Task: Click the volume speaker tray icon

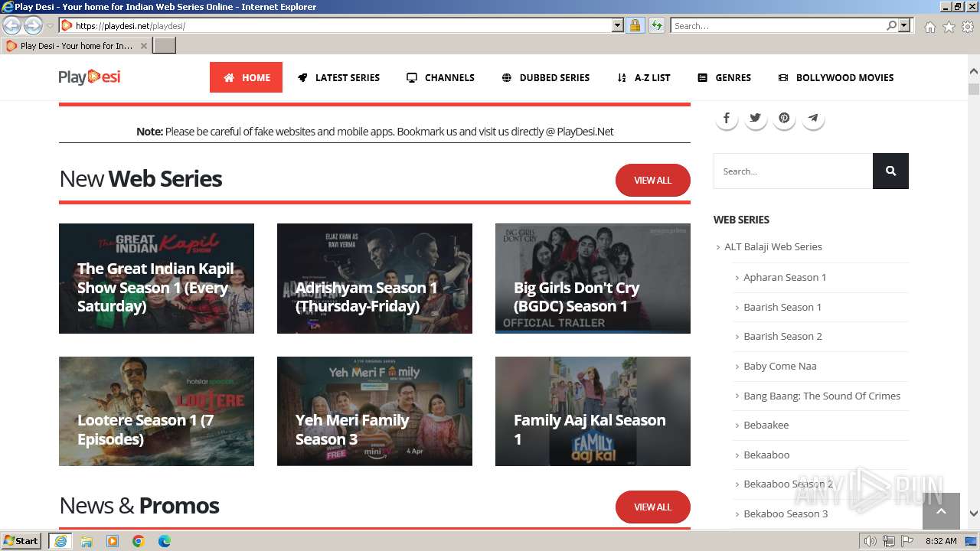Action: coord(871,541)
